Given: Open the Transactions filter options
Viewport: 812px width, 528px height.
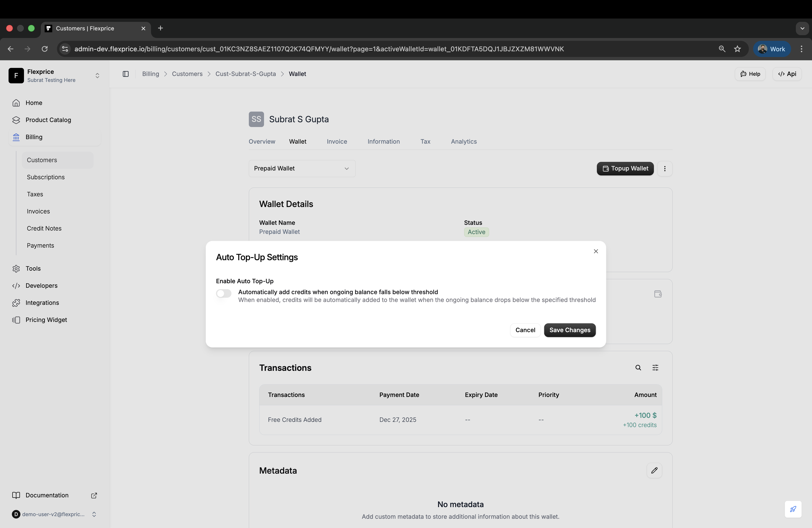Looking at the screenshot, I should (x=655, y=367).
